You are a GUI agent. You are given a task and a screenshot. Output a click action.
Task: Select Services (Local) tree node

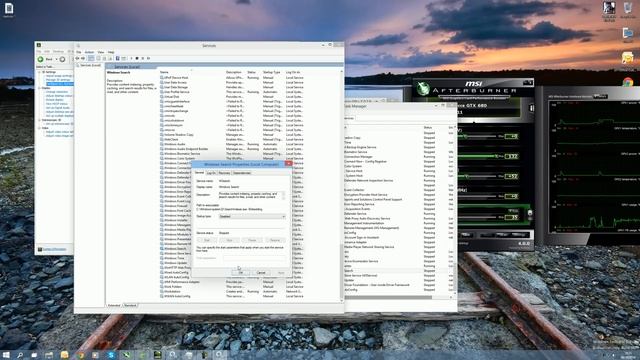click(x=90, y=65)
